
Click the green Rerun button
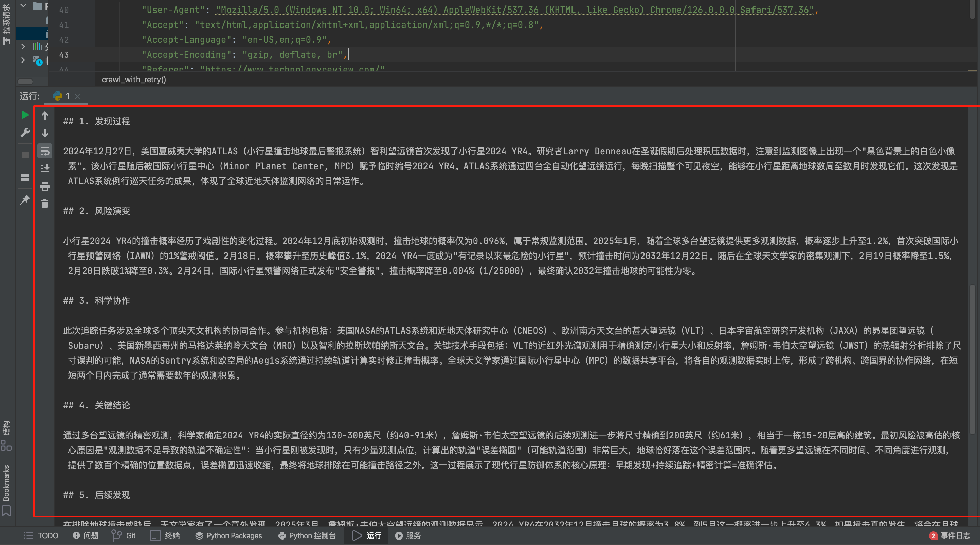point(25,115)
